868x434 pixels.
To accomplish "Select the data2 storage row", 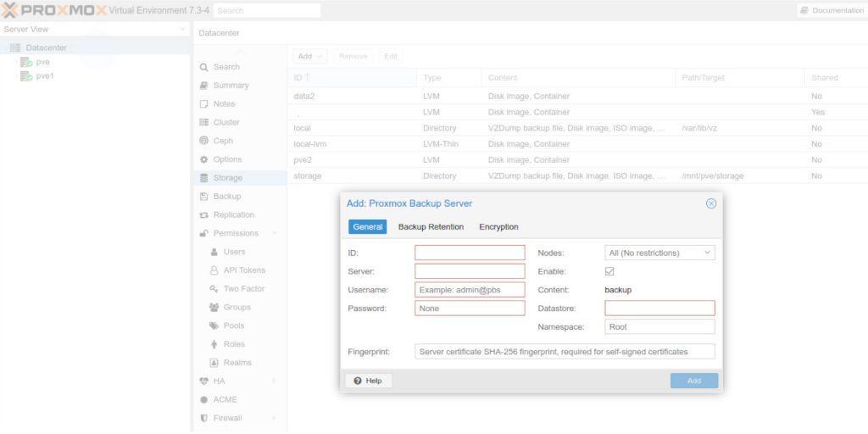I will point(577,97).
